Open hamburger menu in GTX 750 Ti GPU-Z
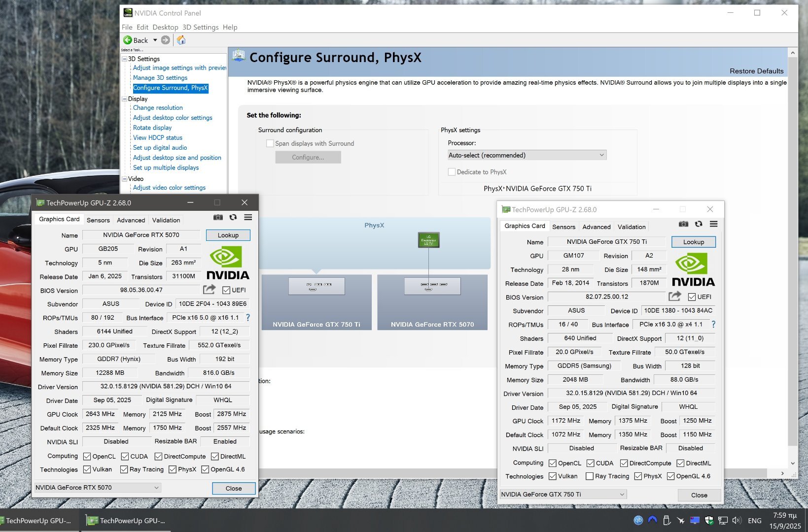808x532 pixels. [713, 224]
